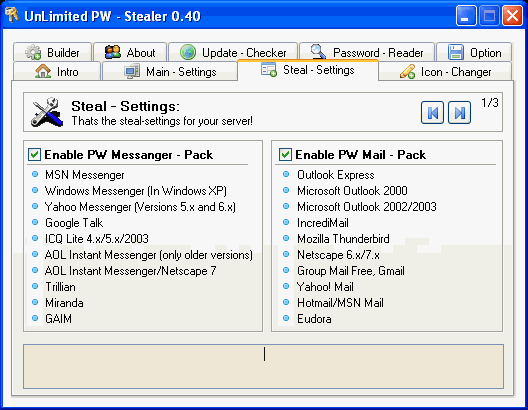Select ICQ Lite 4.x/5.x/2003 entry
Image resolution: width=528 pixels, height=410 pixels.
pos(97,239)
